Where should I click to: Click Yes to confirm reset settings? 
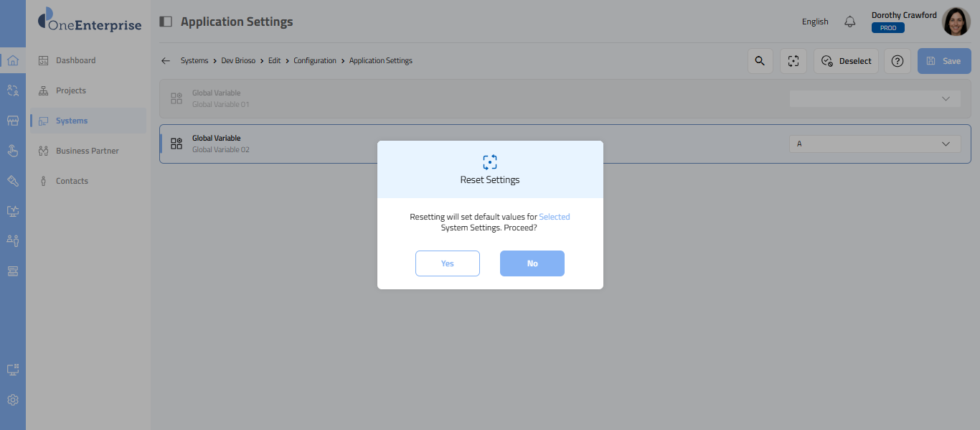point(447,263)
